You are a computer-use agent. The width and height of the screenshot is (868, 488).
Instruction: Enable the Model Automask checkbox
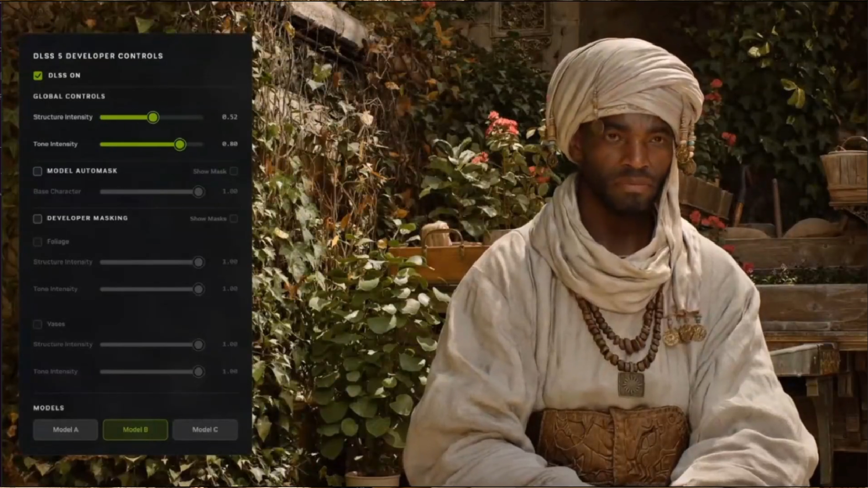pos(38,171)
